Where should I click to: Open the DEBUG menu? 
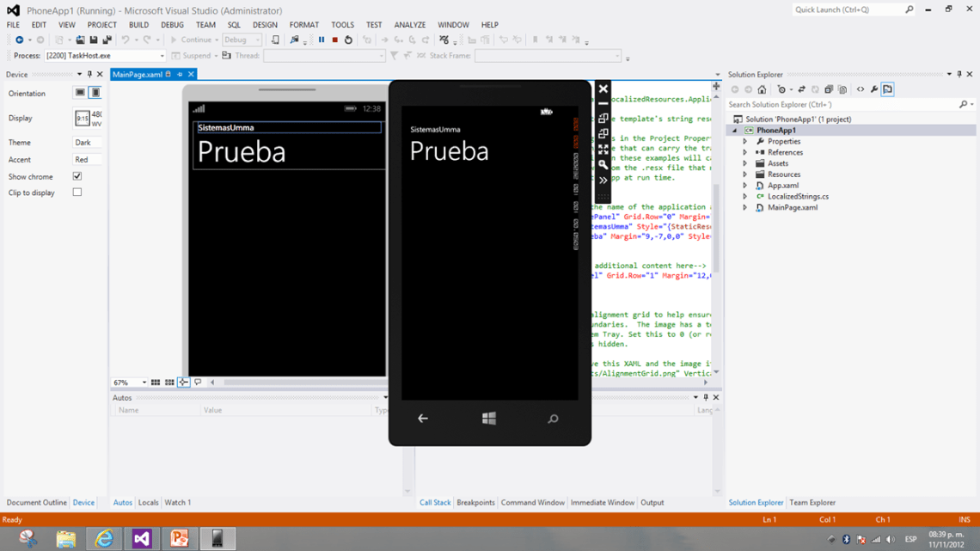coord(172,24)
